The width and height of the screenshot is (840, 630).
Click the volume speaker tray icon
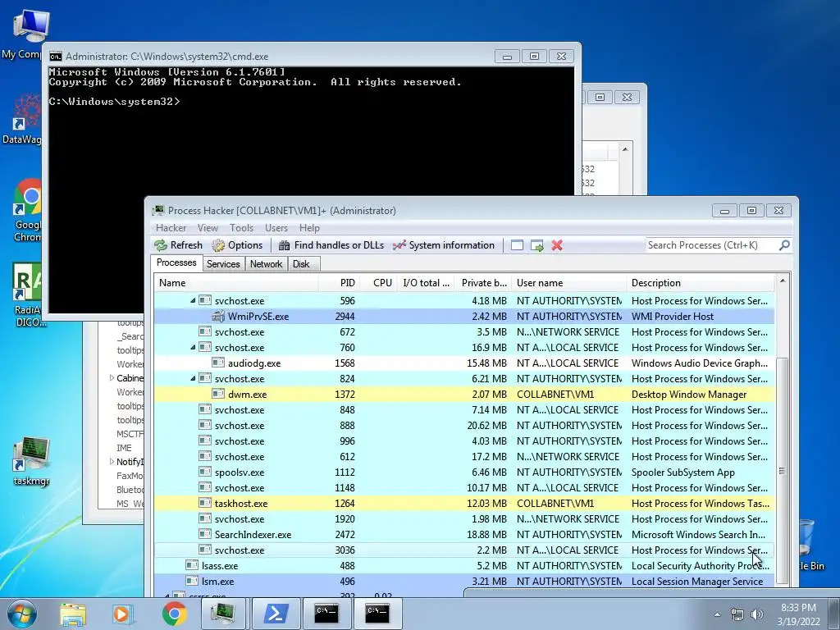[757, 614]
